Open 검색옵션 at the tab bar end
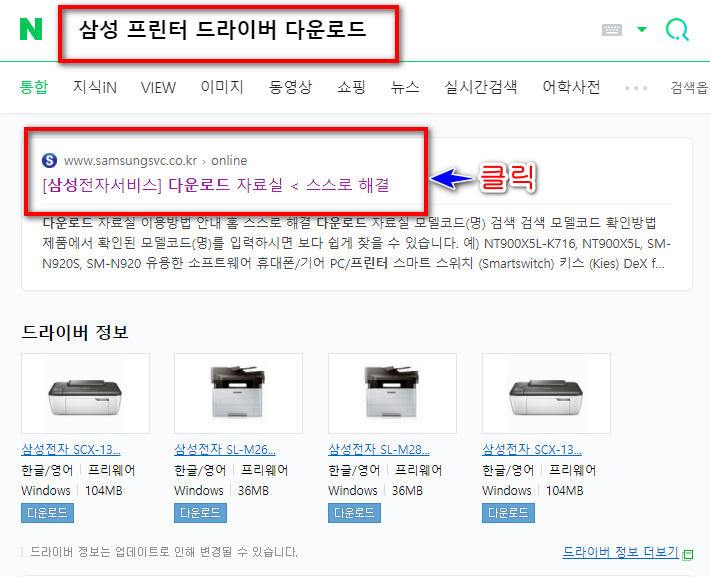 [x=690, y=87]
